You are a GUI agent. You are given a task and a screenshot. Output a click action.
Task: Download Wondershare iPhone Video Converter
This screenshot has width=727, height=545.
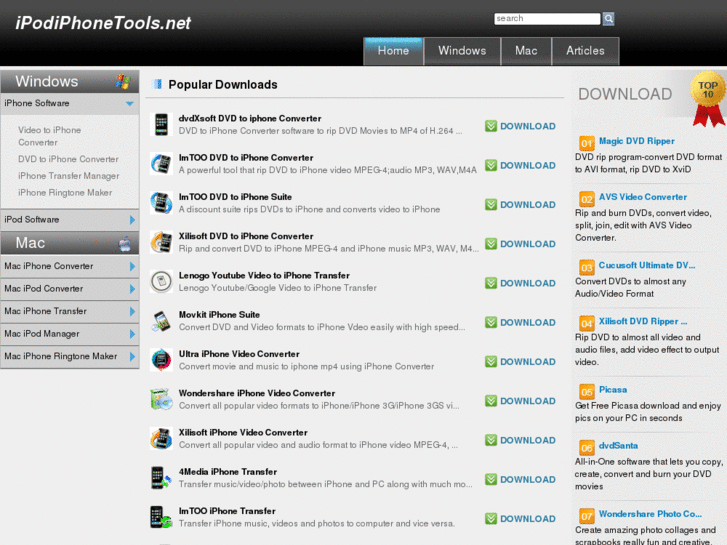pyautogui.click(x=520, y=401)
